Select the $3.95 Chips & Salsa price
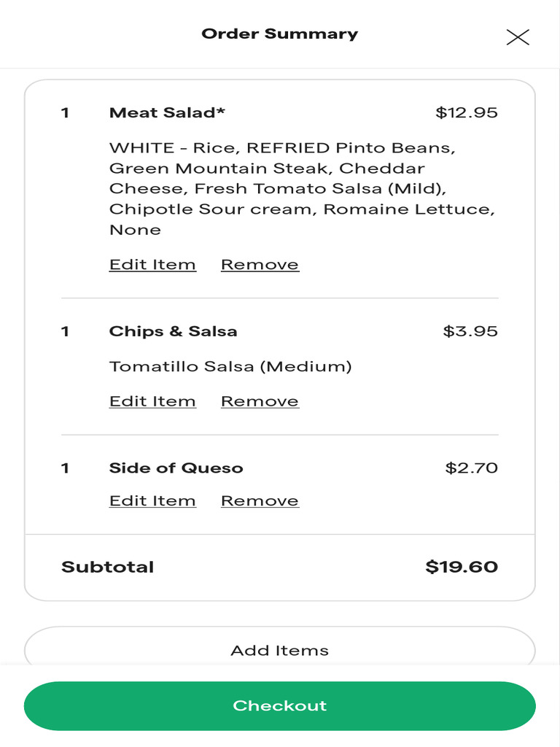560x747 pixels. click(x=470, y=331)
